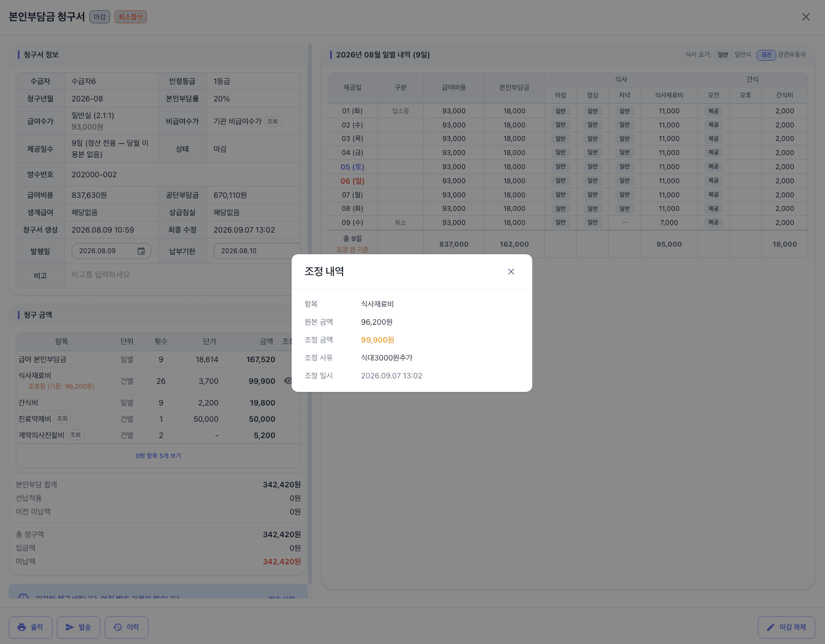
Task: Click the 670,110원 공단부담금 value
Action: tap(230, 195)
